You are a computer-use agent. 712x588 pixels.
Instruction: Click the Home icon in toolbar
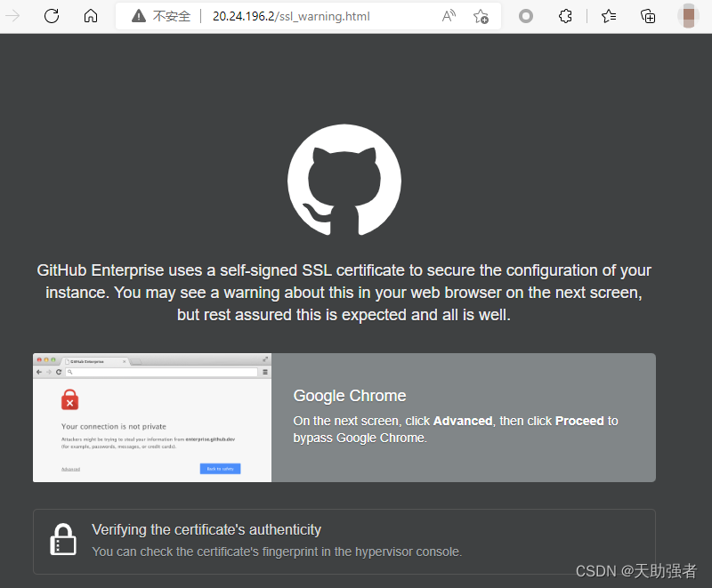[90, 15]
